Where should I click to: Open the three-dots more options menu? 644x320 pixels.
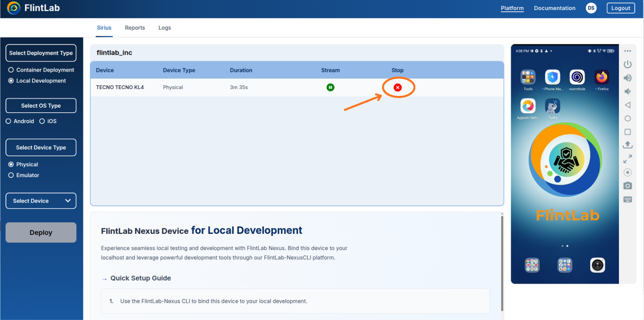click(x=628, y=51)
